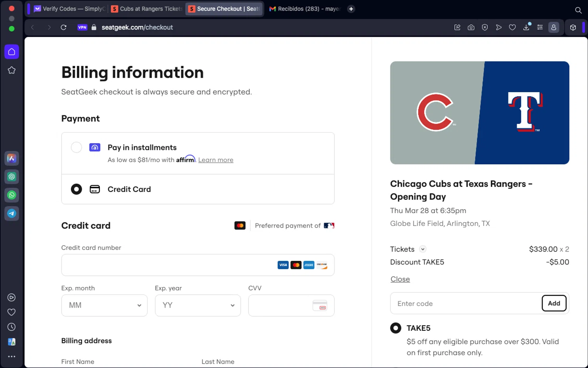Viewport: 588px width, 368px height.
Task: Click the Affirm icon beside installments
Action: (x=95, y=148)
